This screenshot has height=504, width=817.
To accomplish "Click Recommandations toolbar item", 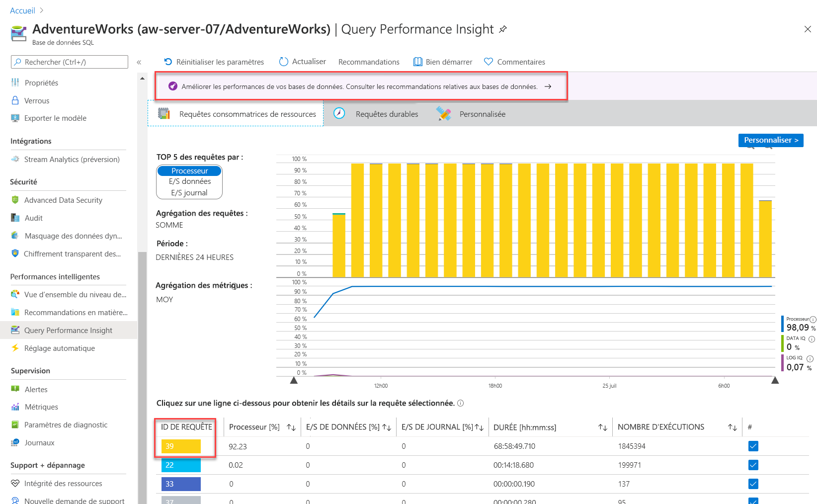I will click(369, 62).
